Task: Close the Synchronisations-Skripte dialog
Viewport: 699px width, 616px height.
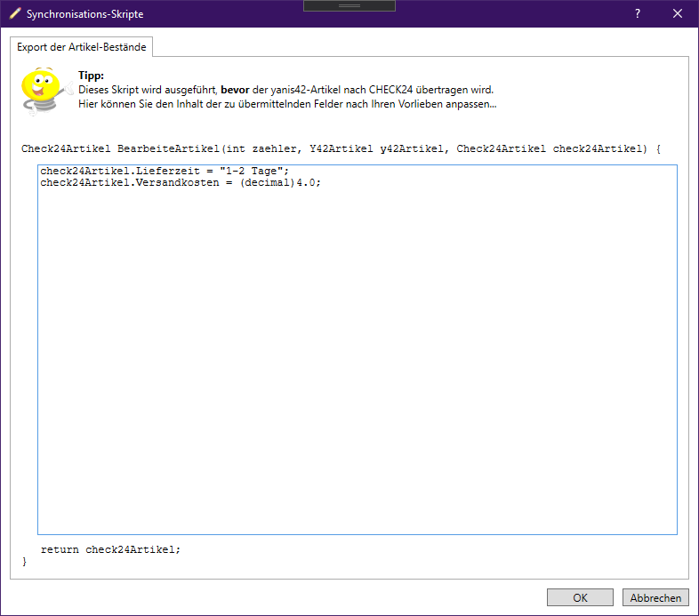Action: coord(678,14)
